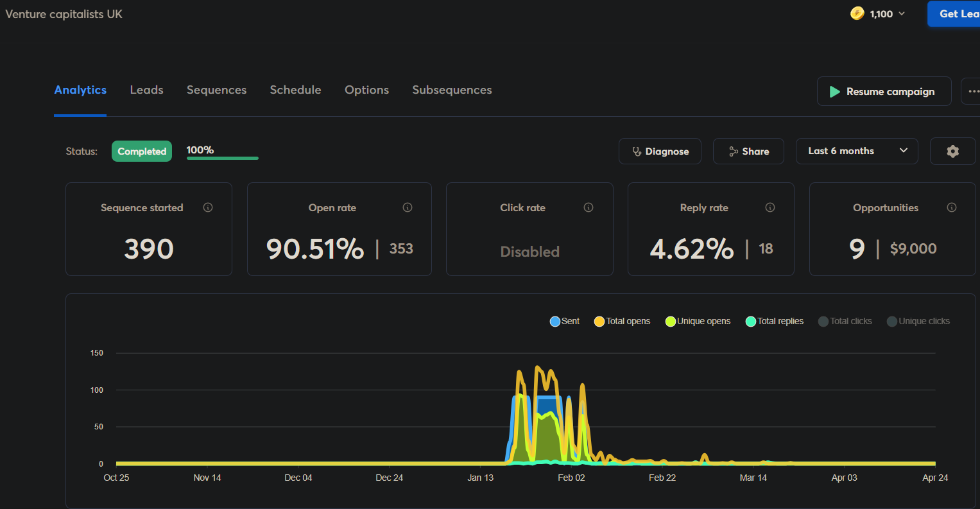Viewport: 980px width, 509px height.
Task: Click the info icon beside Click rate
Action: tap(589, 207)
